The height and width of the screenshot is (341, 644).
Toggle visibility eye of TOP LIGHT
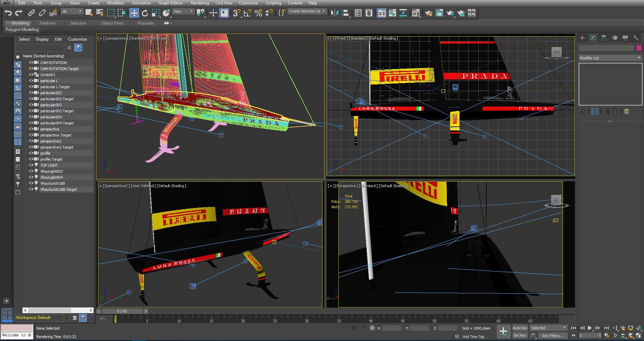pos(31,165)
